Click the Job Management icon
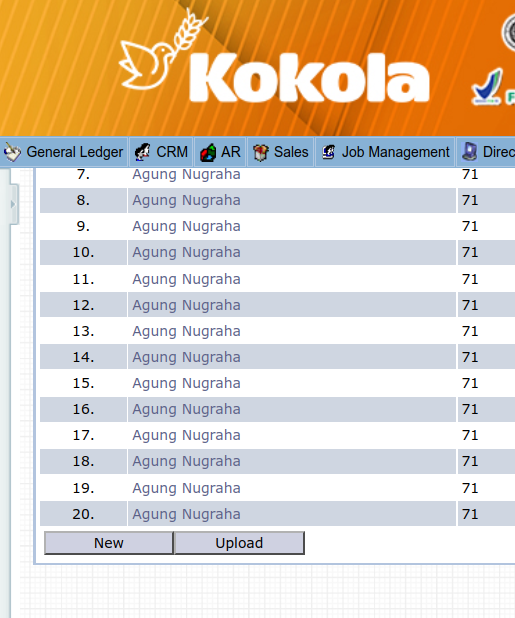515x618 pixels. pos(329,152)
